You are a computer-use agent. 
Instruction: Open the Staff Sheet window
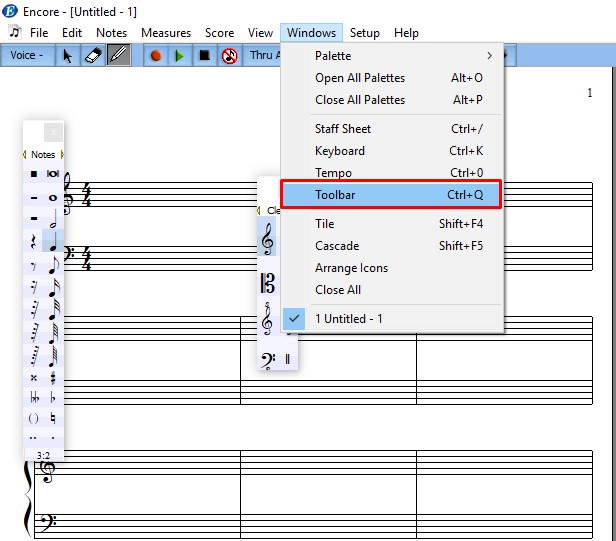point(392,129)
